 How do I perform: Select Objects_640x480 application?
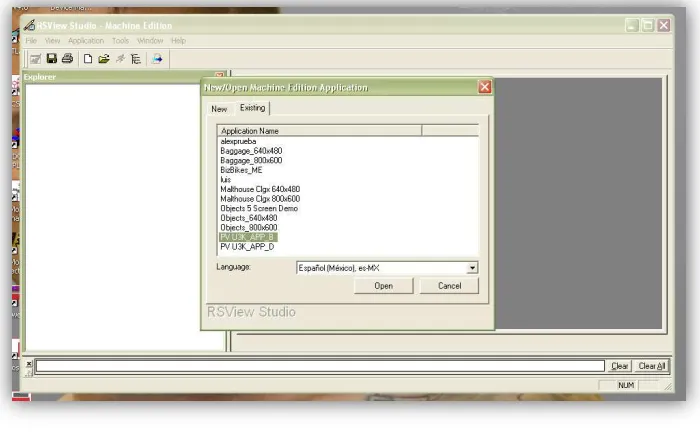[x=249, y=218]
